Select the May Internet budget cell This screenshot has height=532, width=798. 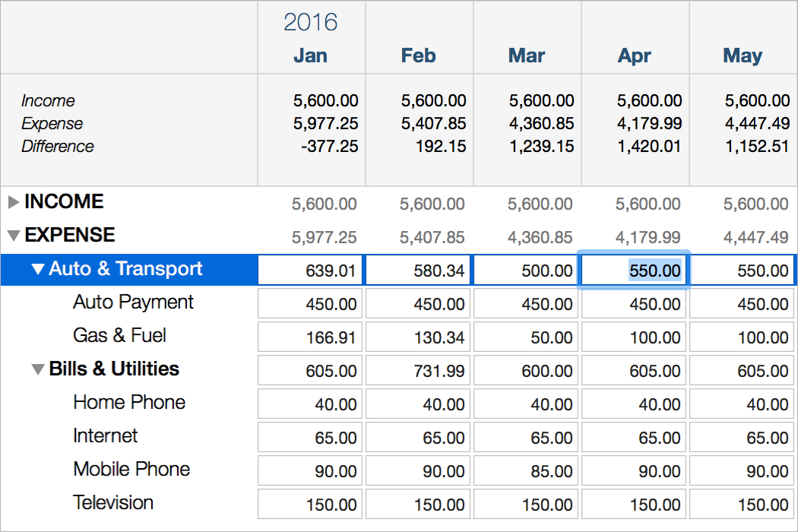741,437
